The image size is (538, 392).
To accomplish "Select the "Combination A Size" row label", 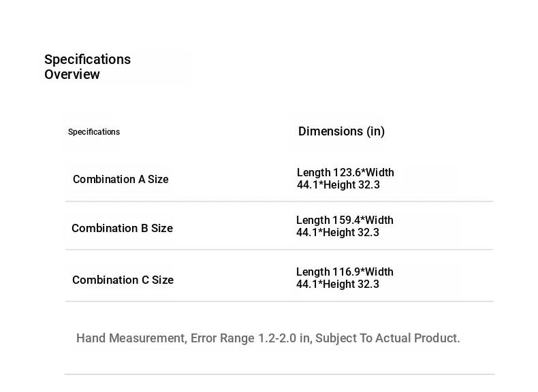I will pos(121,180).
